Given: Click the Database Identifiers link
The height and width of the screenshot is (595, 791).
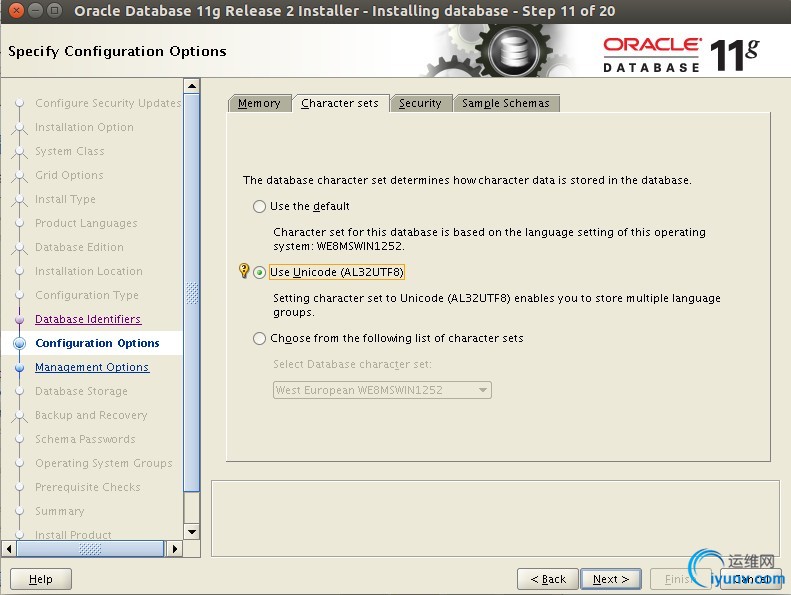Looking at the screenshot, I should pyautogui.click(x=88, y=319).
